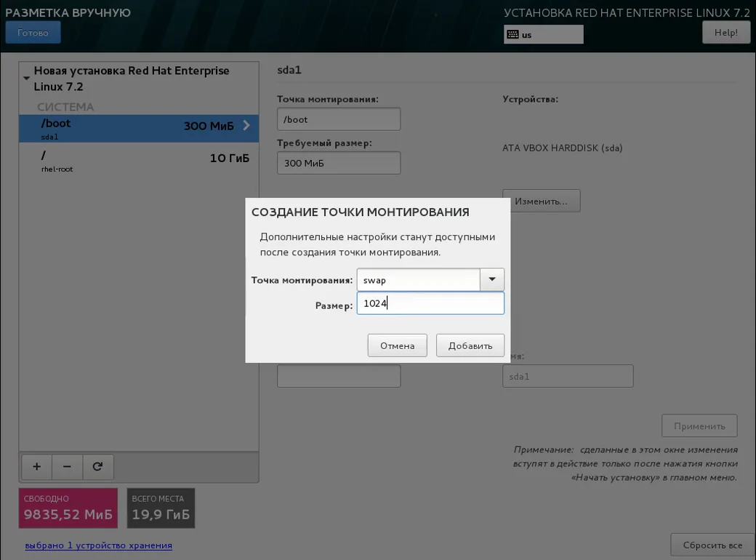Select the /boot sda1 partition row
The height and width of the screenshot is (560, 756).
coord(139,128)
